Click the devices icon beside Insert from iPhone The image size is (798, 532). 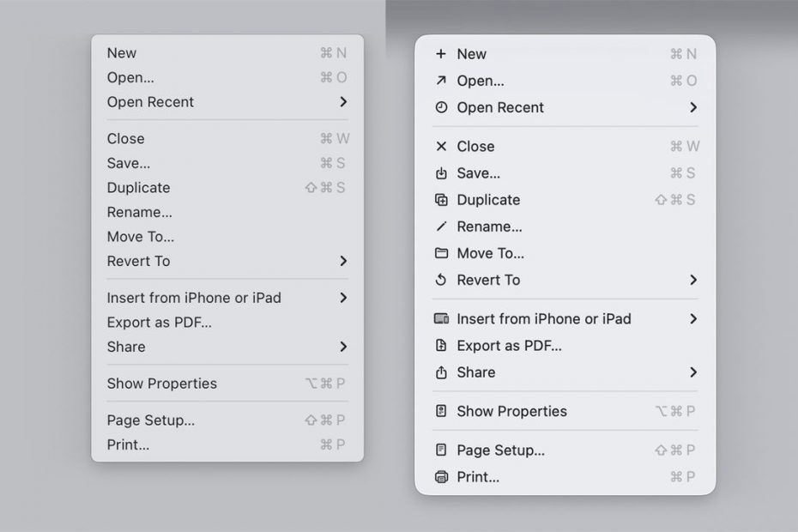[441, 319]
